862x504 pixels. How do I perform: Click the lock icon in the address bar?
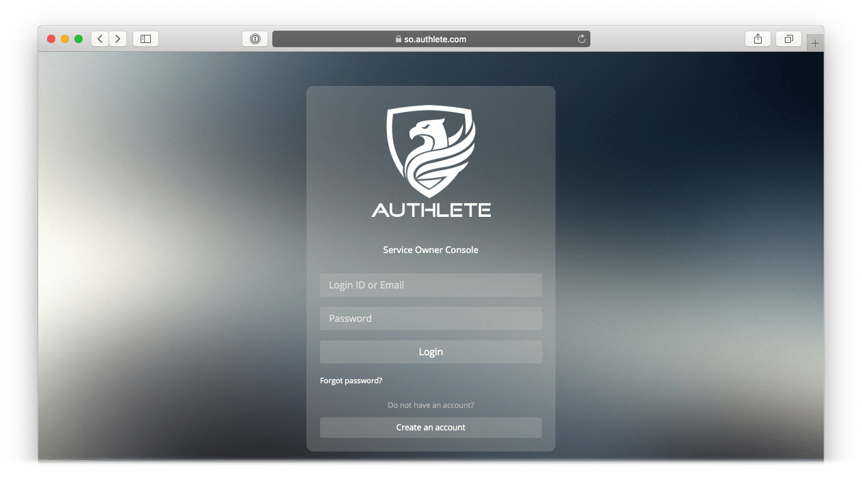point(399,39)
